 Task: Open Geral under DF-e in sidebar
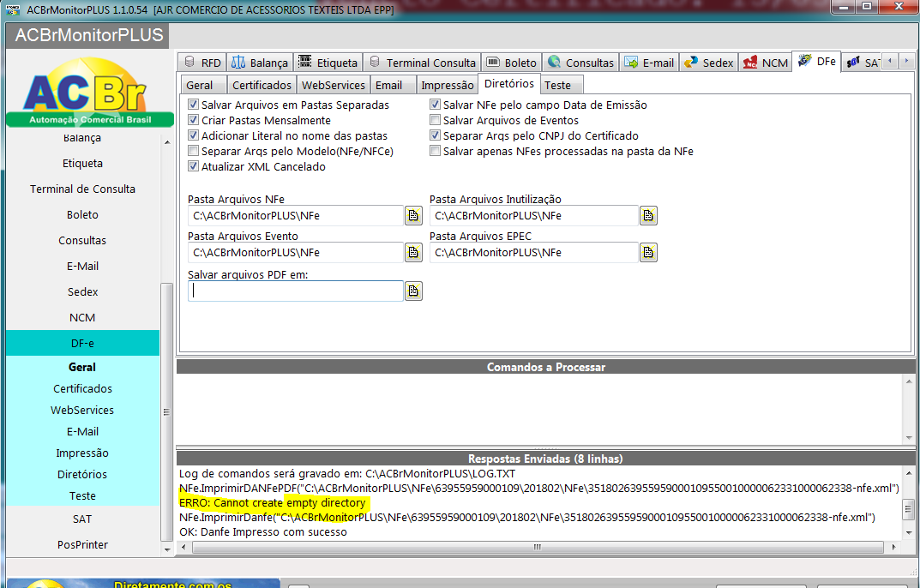point(82,368)
